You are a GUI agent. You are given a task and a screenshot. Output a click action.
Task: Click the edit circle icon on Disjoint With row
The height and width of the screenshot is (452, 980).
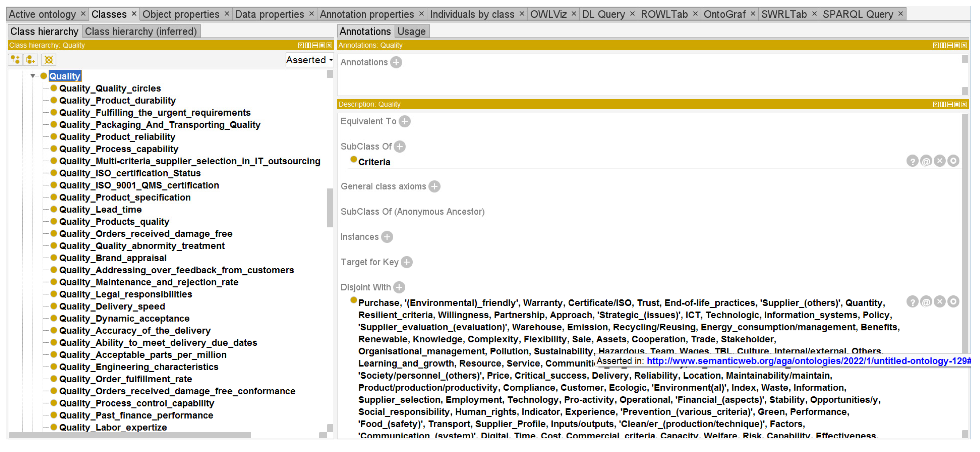(953, 302)
